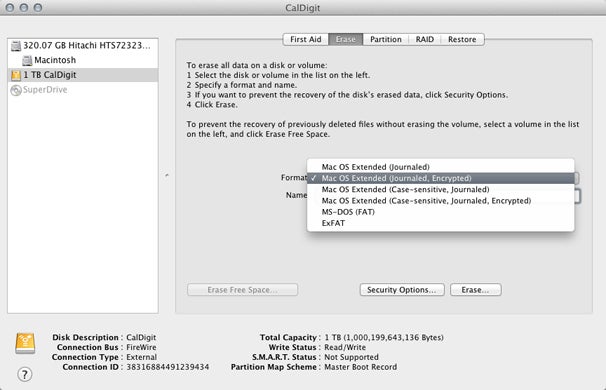Select the Macintosh volume in sidebar
The width and height of the screenshot is (606, 390).
[x=83, y=60]
